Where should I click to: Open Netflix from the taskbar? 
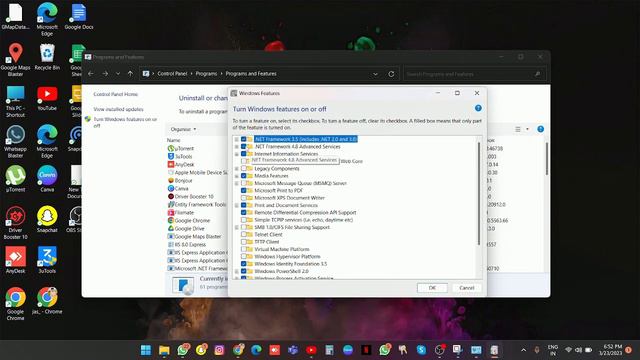click(366, 350)
